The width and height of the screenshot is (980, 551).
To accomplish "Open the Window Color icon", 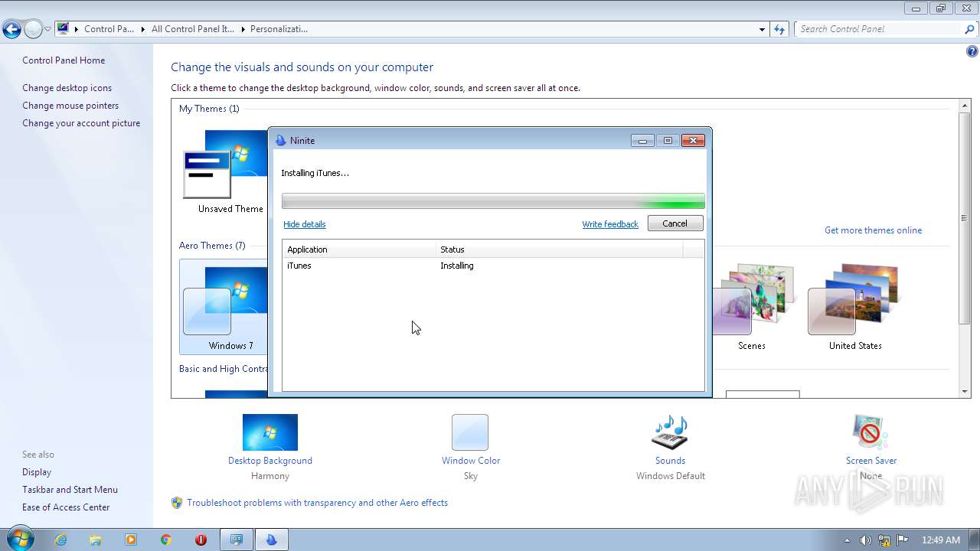I will (470, 432).
